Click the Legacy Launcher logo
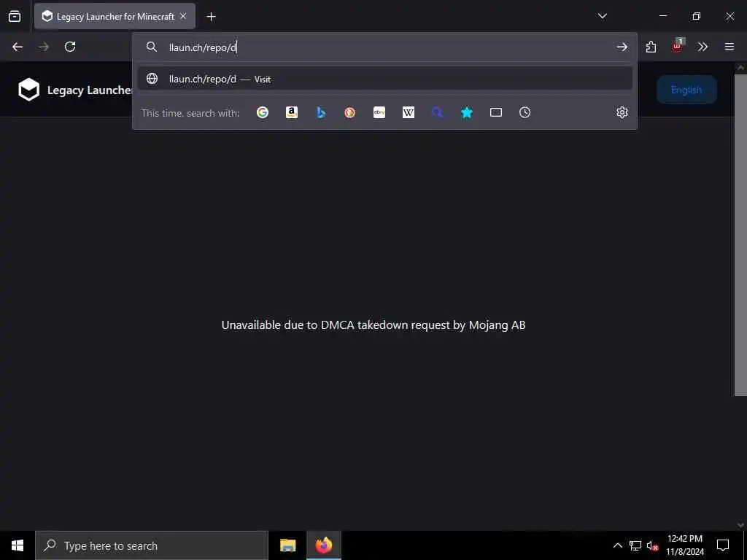Viewport: 747px width, 560px height. click(x=28, y=90)
